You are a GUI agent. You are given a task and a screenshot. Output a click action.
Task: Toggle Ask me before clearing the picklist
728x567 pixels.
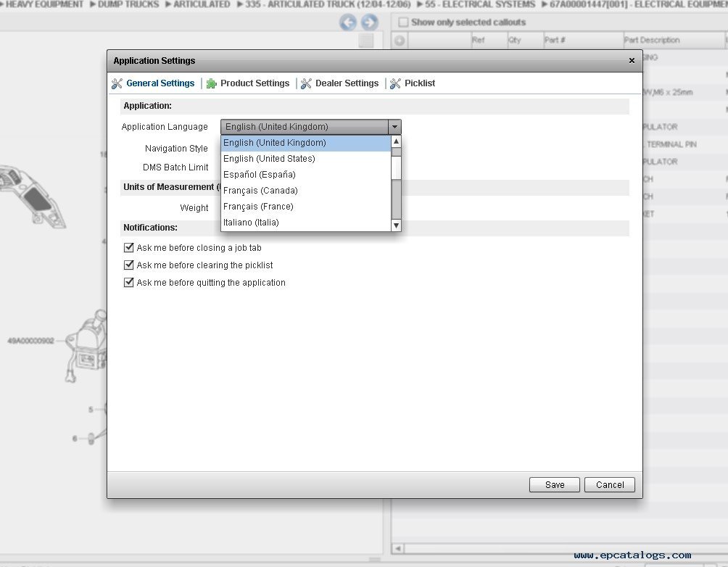point(129,265)
